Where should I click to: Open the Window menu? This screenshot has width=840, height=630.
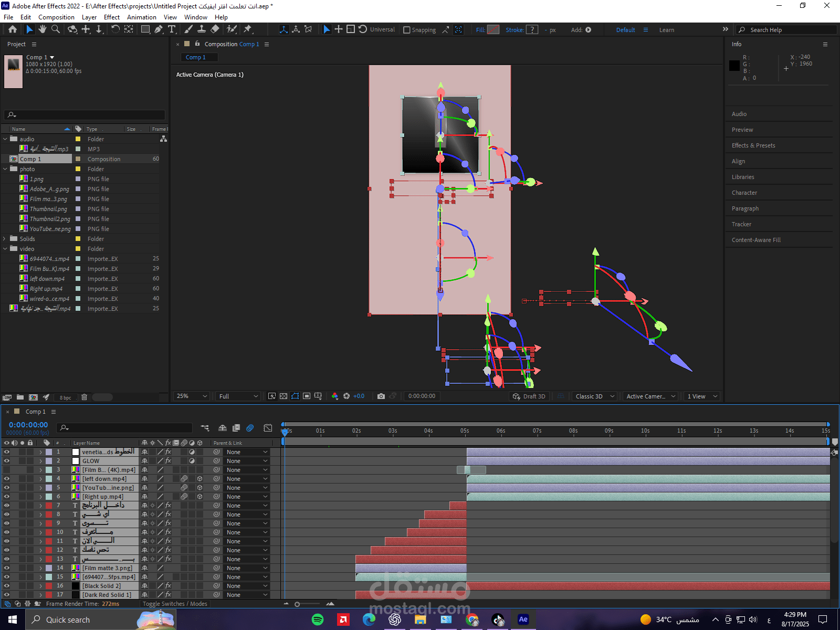pos(196,17)
